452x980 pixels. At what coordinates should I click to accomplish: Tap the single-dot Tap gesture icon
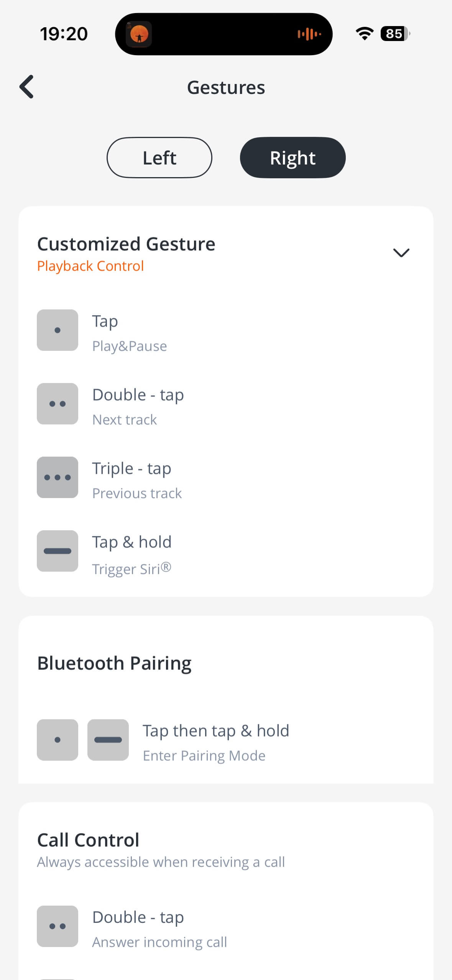[x=58, y=330]
